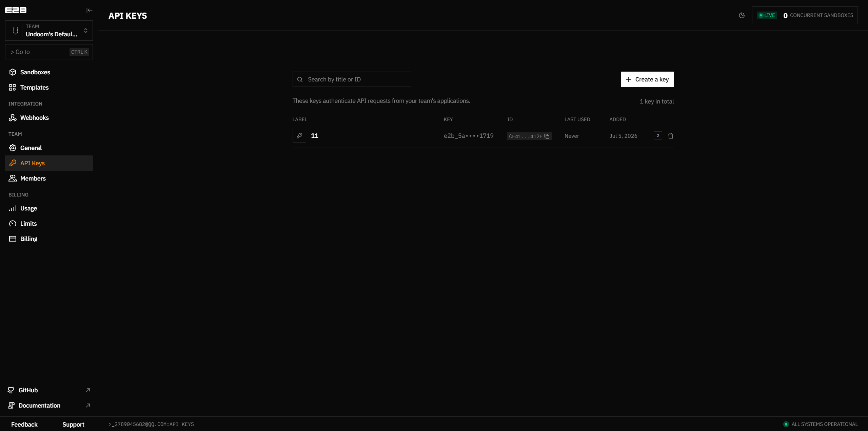Collapse the sidebar with the arrow icon

click(89, 10)
